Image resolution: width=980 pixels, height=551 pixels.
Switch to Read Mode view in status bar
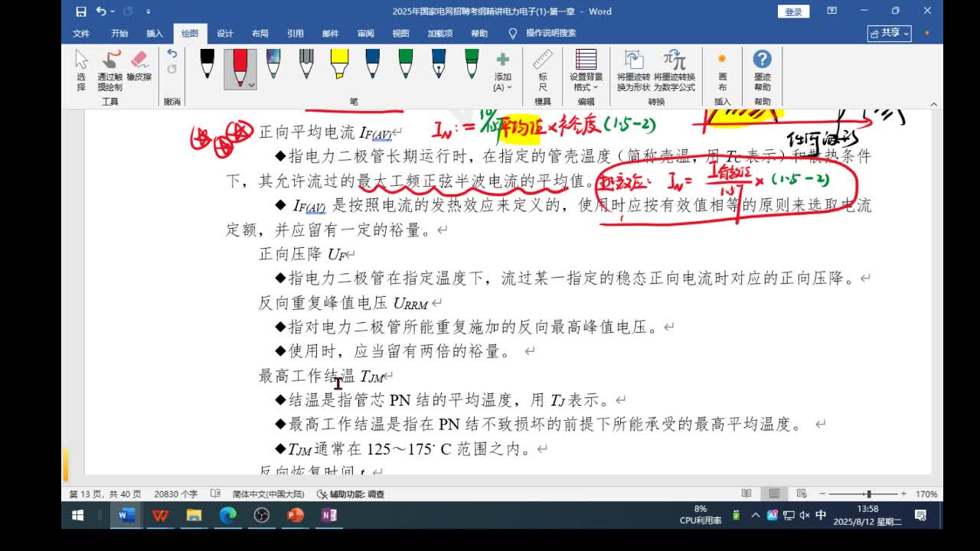746,494
